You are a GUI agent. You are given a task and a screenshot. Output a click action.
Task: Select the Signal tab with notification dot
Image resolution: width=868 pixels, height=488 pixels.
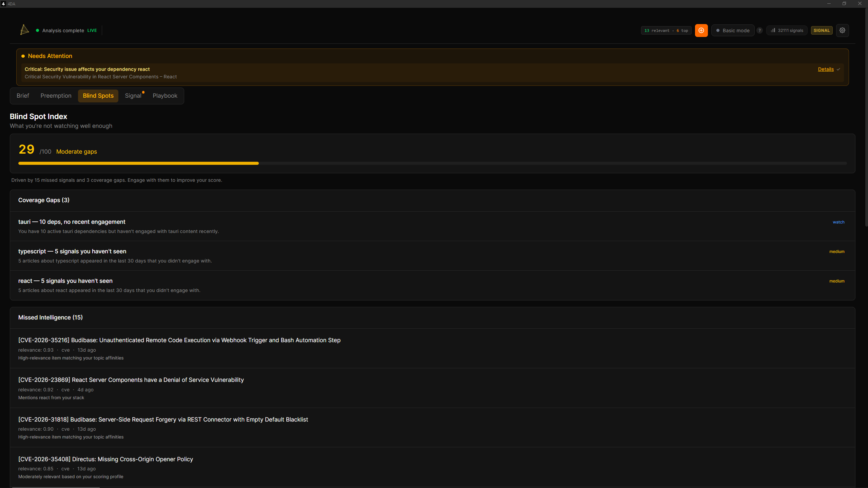tap(133, 96)
